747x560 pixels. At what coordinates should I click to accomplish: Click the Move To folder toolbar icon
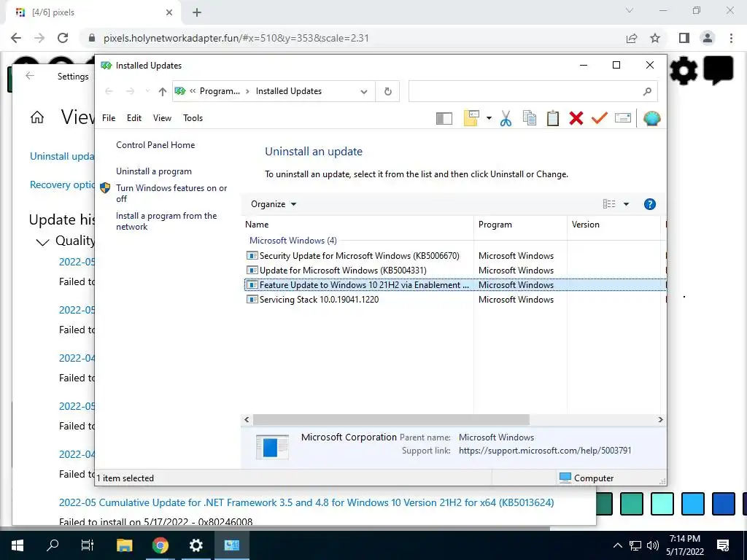[x=471, y=118]
